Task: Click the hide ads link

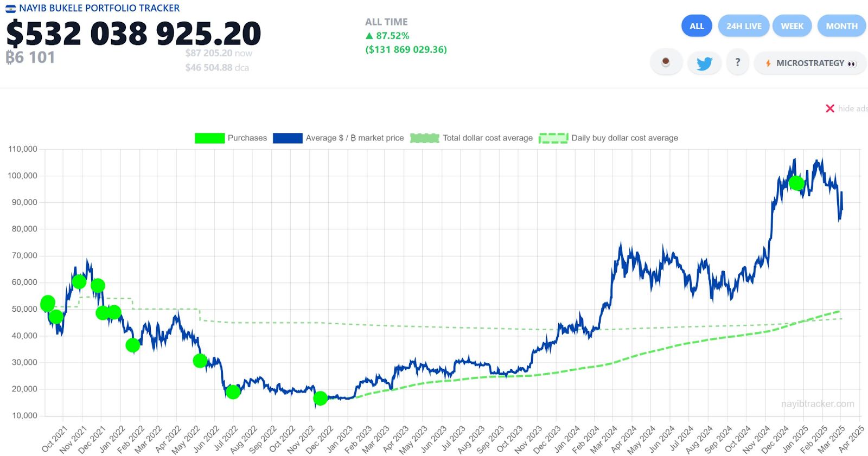Action: coord(852,108)
